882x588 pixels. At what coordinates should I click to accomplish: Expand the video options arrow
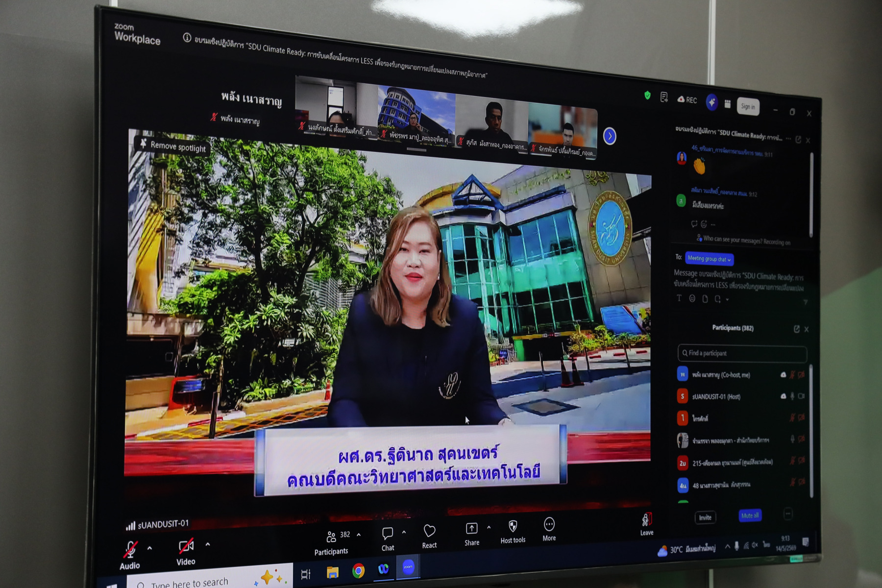coord(208,544)
